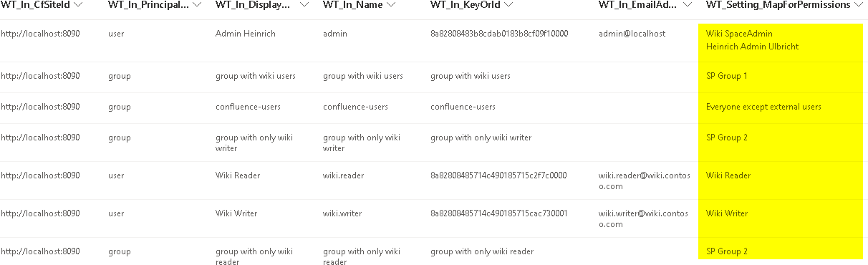
Task: Click the key 8a82808483b8cdab0183b8cf09f10000
Action: tap(499, 34)
